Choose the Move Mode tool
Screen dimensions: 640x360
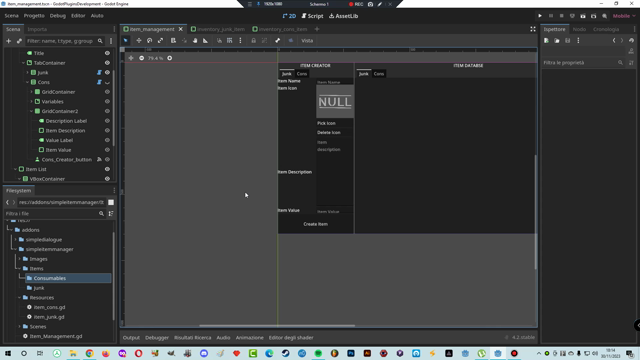139,40
